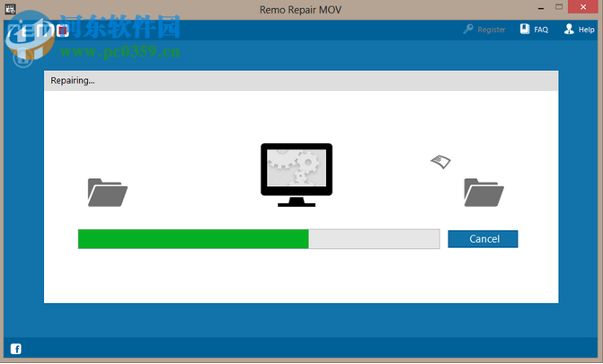Click the computer monitor gears icon
Screen dimensions: 603x364
297,174
